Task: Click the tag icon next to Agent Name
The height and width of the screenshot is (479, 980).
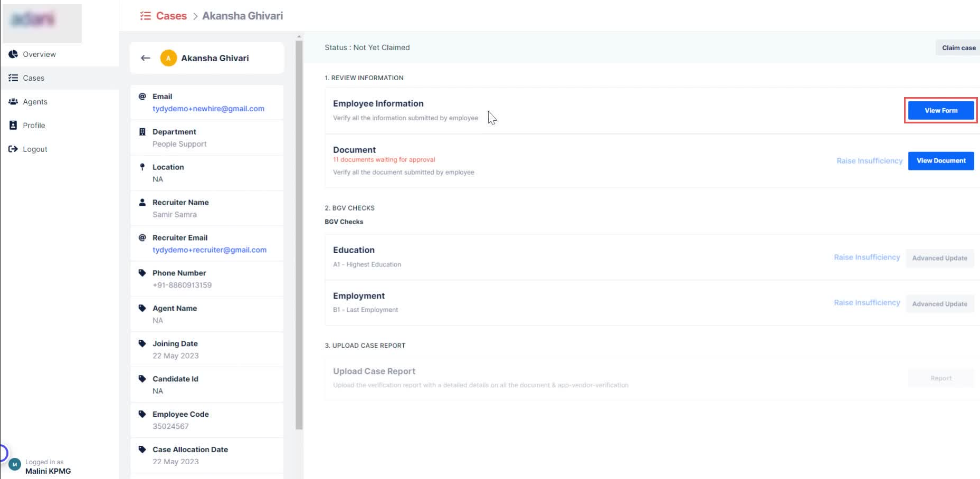Action: click(x=142, y=308)
